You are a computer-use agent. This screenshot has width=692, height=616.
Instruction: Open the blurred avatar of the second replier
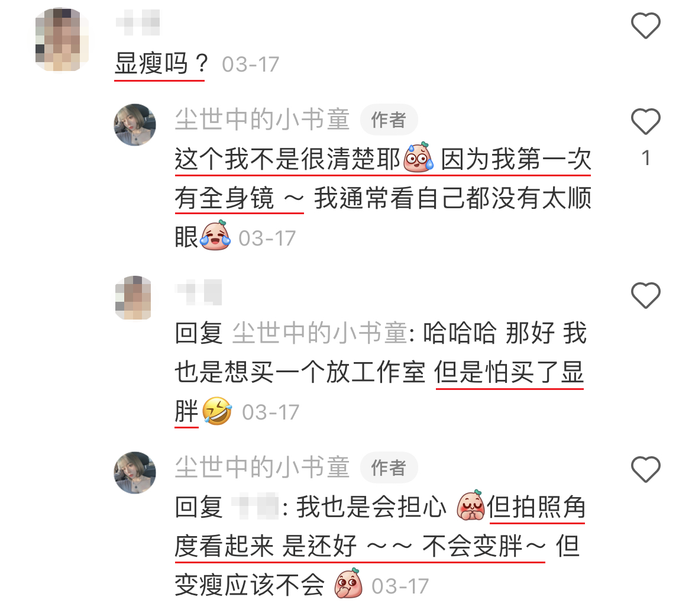(134, 298)
